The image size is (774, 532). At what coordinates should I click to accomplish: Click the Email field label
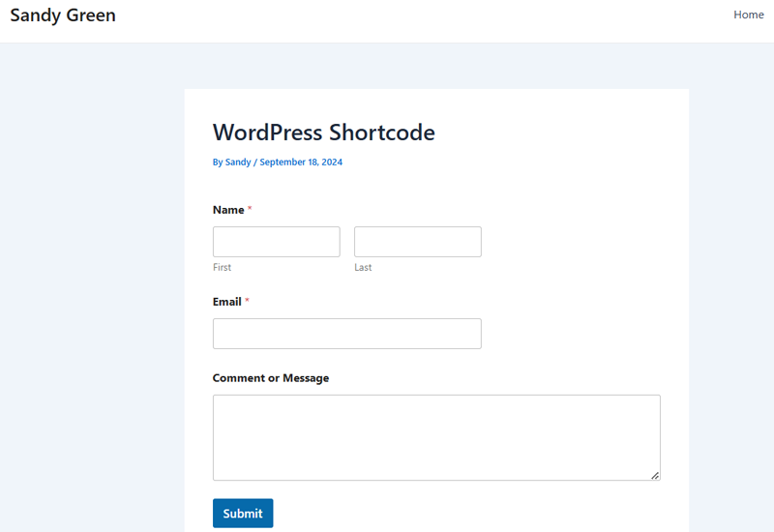click(x=227, y=302)
